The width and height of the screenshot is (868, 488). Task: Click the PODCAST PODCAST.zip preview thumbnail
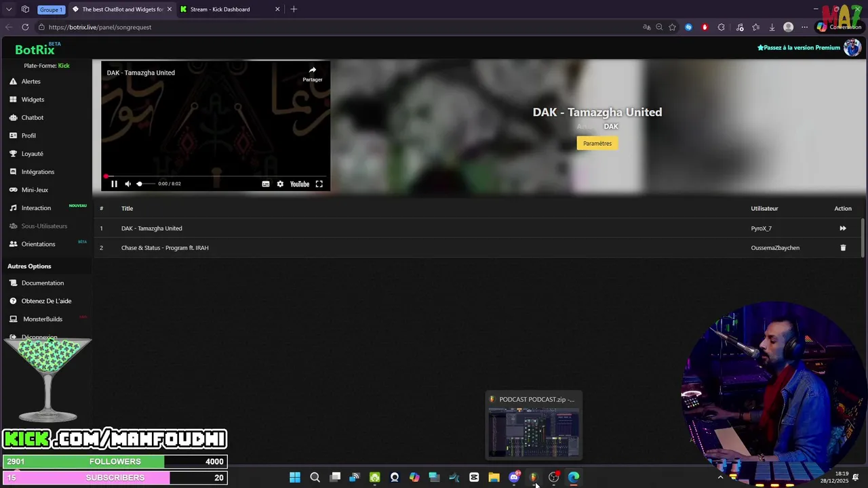(x=534, y=431)
